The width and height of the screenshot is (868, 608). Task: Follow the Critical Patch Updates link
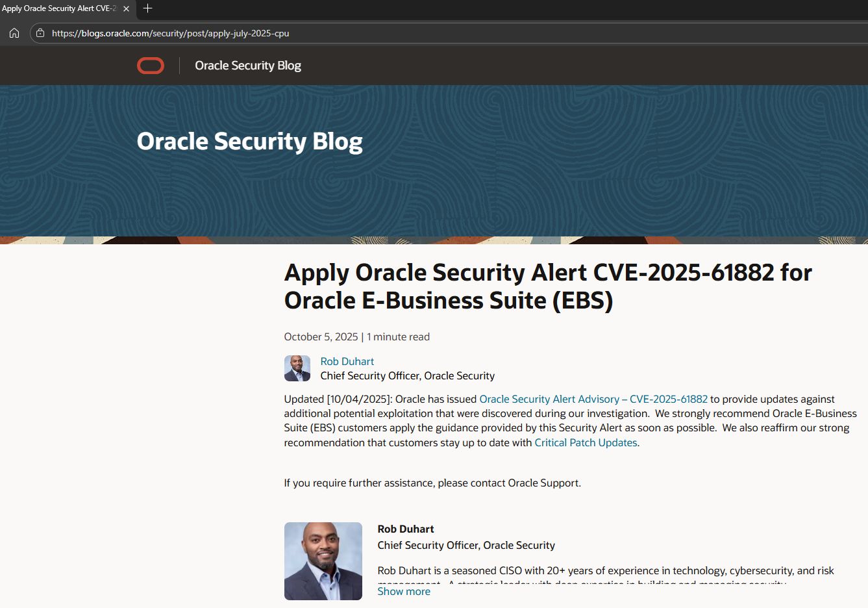(586, 442)
